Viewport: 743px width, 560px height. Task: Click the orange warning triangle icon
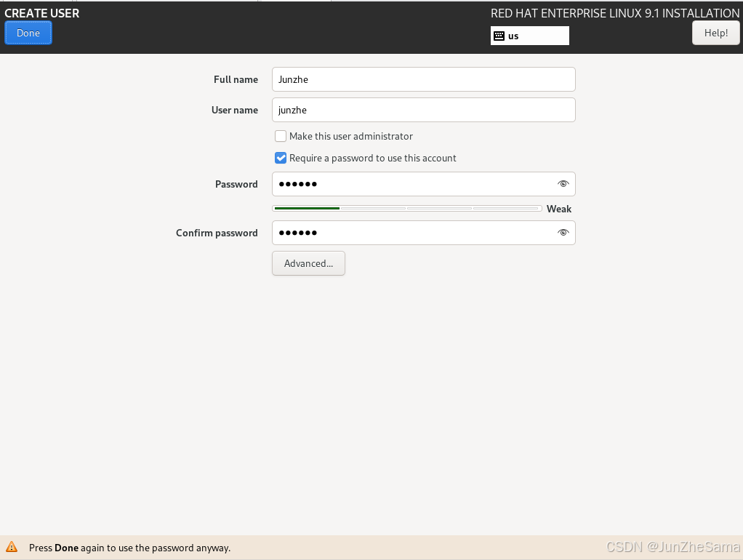coord(12,547)
